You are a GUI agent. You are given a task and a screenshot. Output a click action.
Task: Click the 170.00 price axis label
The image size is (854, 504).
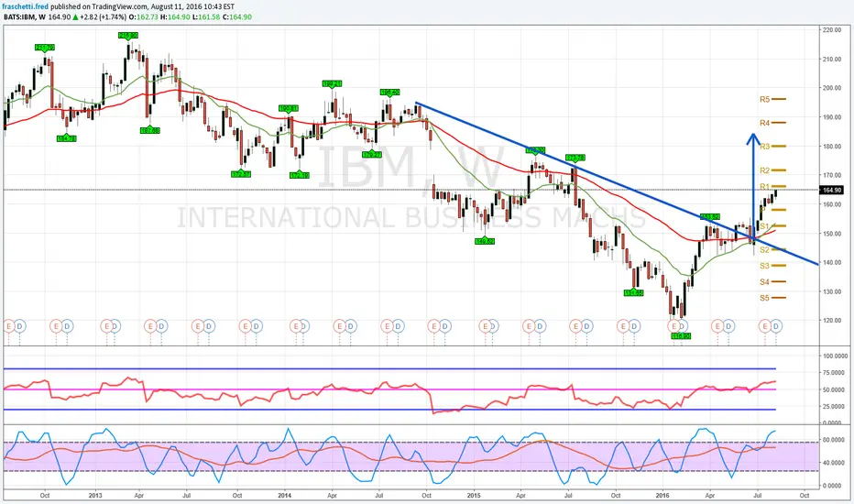click(832, 175)
